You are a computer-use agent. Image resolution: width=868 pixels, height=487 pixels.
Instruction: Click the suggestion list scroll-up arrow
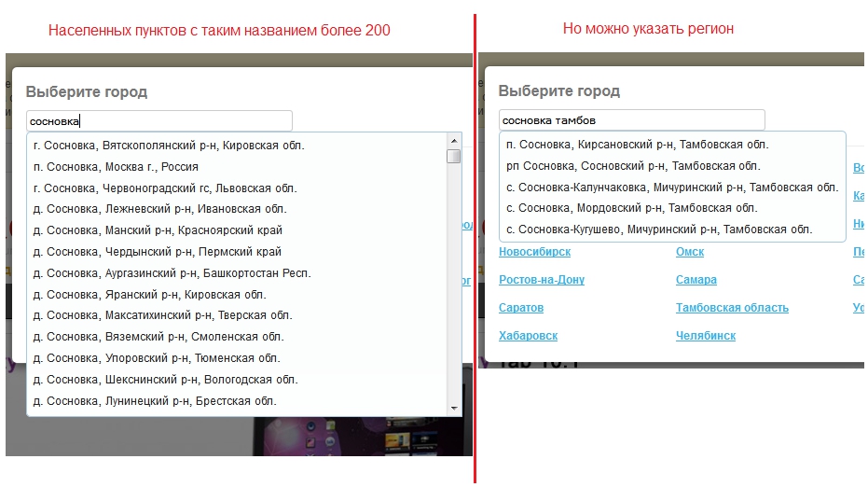pyautogui.click(x=454, y=141)
